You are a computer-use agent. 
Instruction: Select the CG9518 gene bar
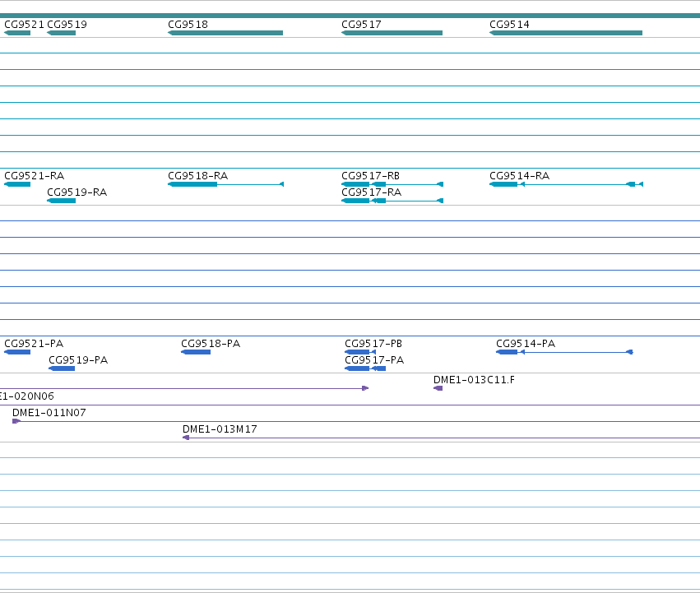tap(225, 33)
